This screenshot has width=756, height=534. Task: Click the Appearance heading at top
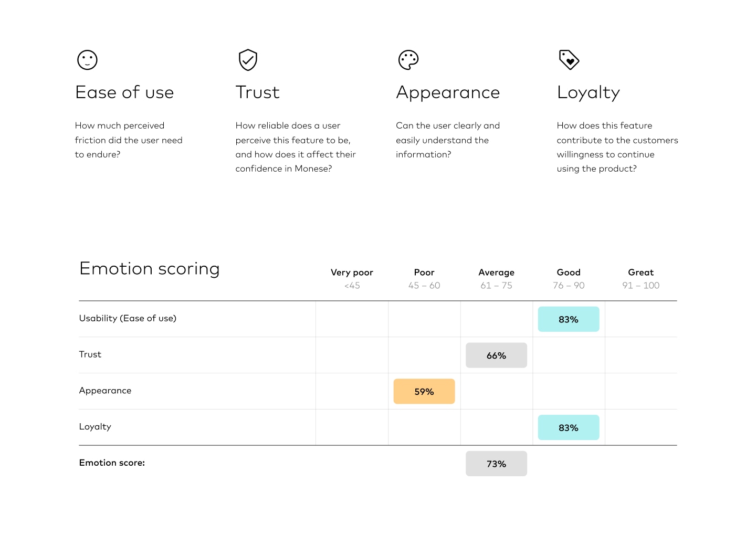(448, 92)
